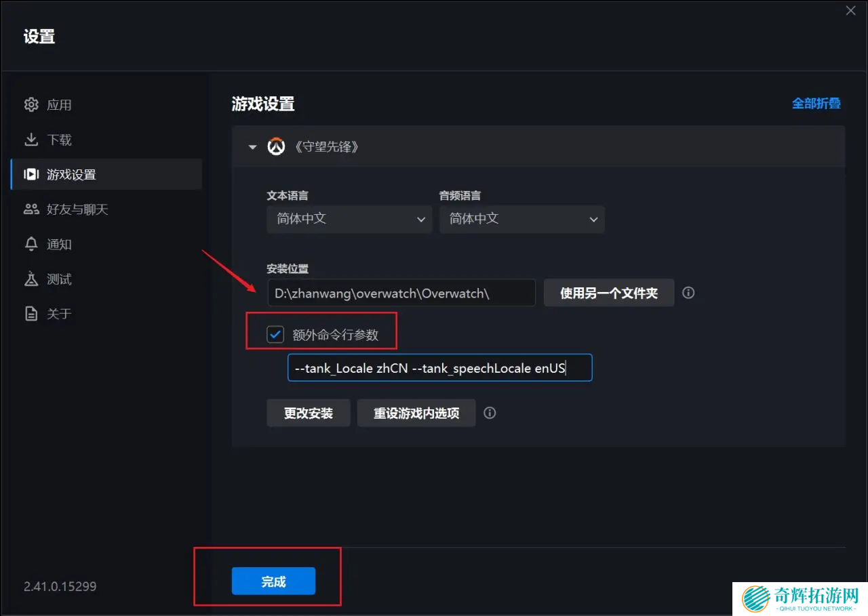Click the download arrow icon beside 下载
Viewport: 868px width, 616px height.
click(31, 140)
